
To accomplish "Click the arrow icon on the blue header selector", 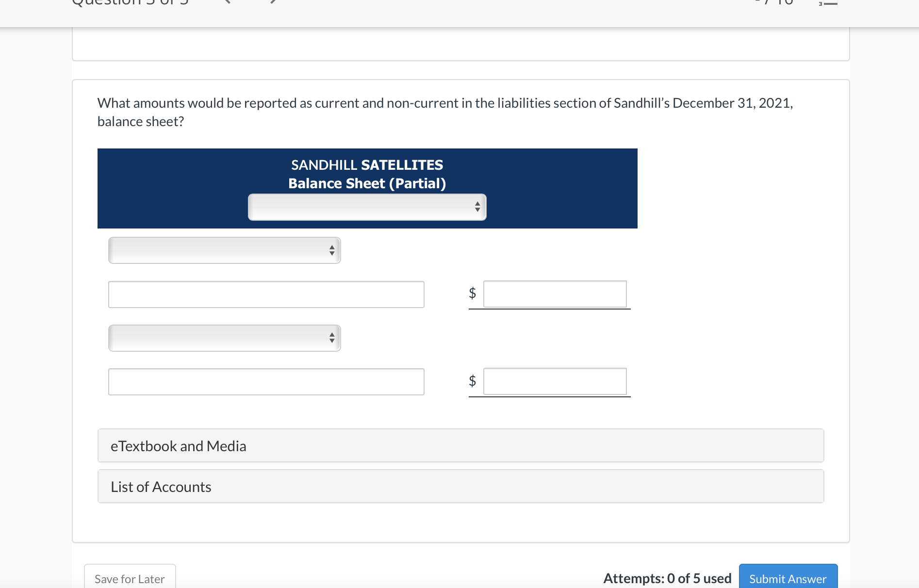I will tap(477, 207).
